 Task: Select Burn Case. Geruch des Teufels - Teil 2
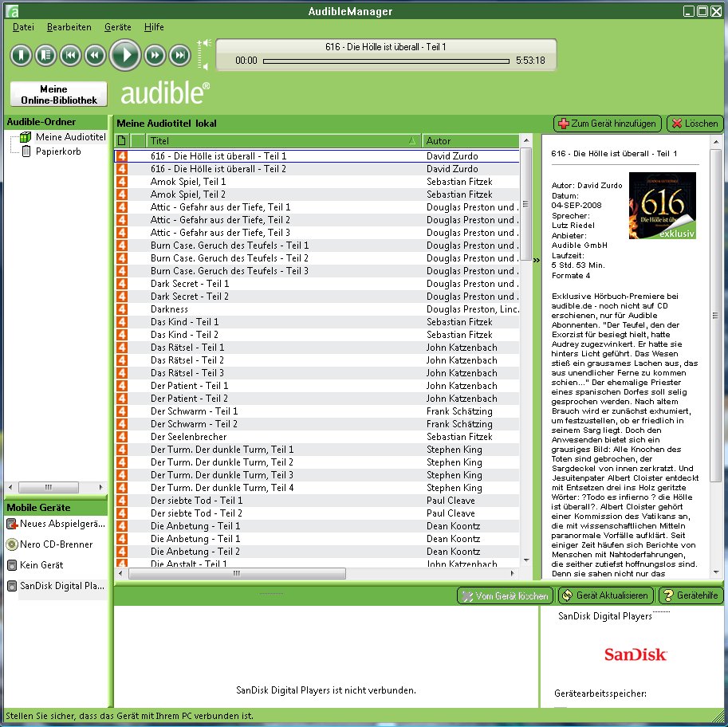click(317, 258)
